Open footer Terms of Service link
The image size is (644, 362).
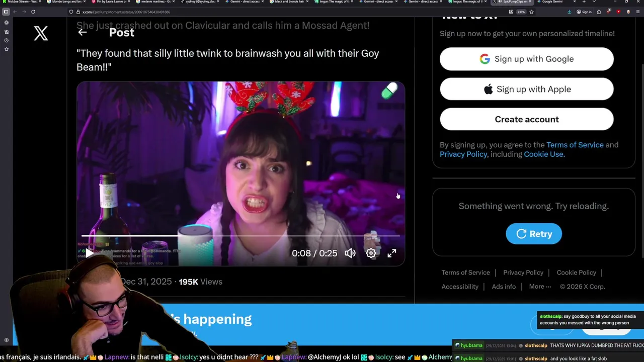[x=465, y=273]
